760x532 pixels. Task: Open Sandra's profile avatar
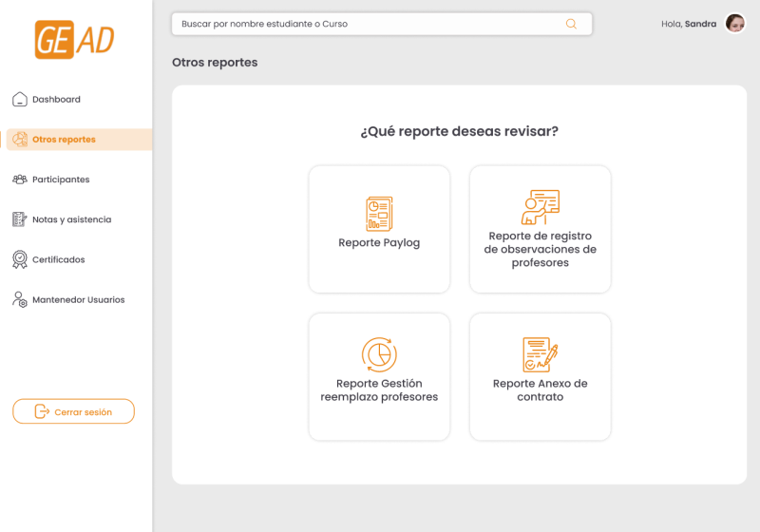coord(734,23)
